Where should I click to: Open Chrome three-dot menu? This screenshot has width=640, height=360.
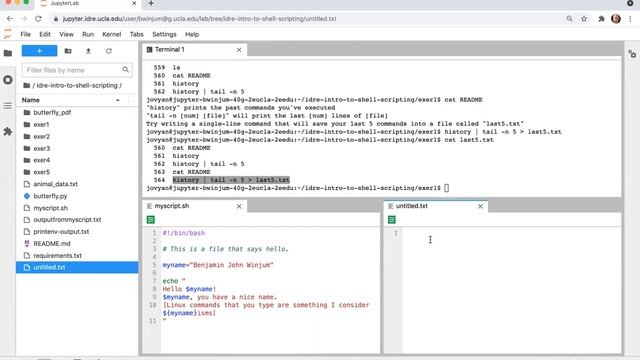[631, 19]
